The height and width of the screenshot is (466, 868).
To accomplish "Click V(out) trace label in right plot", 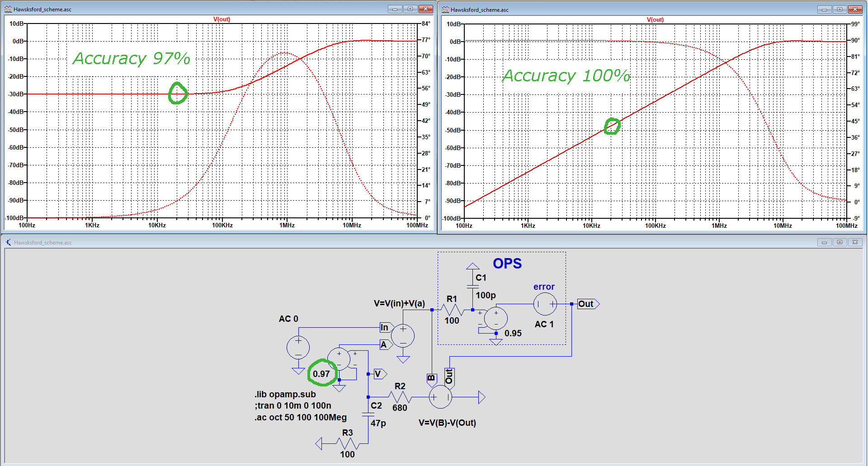I will click(655, 19).
